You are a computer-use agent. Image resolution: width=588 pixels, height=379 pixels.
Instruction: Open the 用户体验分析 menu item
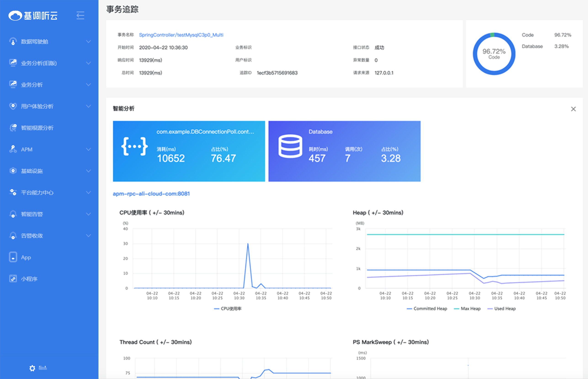[37, 106]
